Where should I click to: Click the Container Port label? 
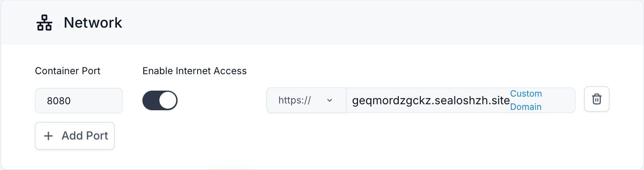pyautogui.click(x=68, y=71)
